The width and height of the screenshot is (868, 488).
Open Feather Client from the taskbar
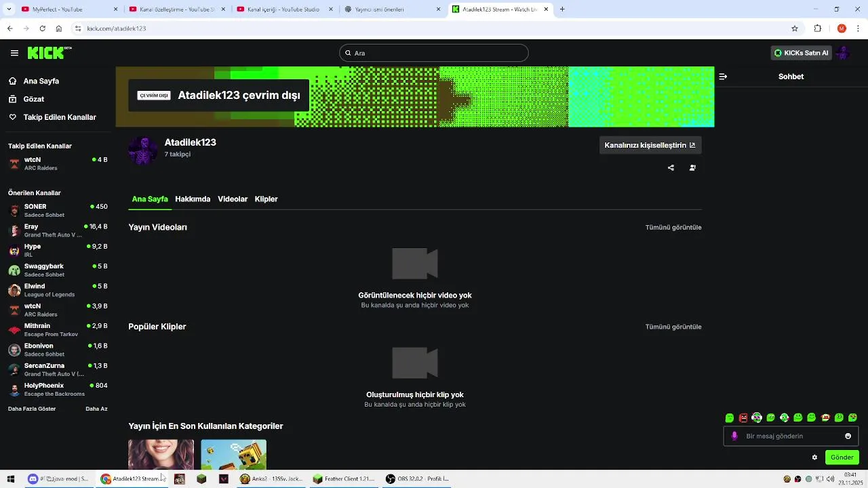344,479
